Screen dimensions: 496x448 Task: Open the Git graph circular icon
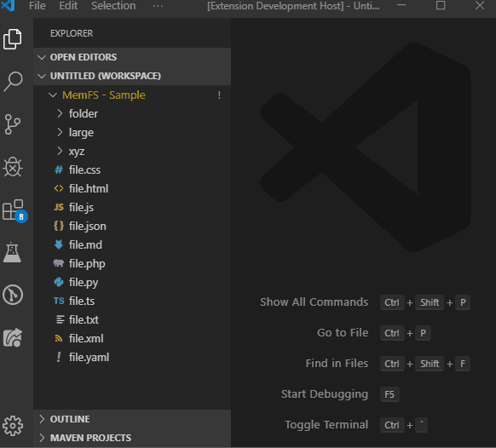pos(13,295)
